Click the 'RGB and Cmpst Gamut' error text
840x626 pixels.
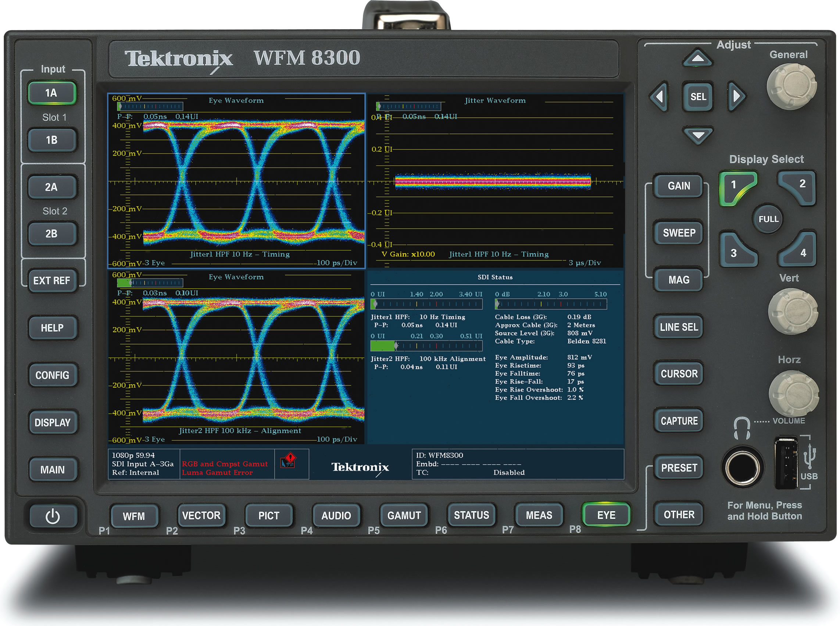[225, 464]
